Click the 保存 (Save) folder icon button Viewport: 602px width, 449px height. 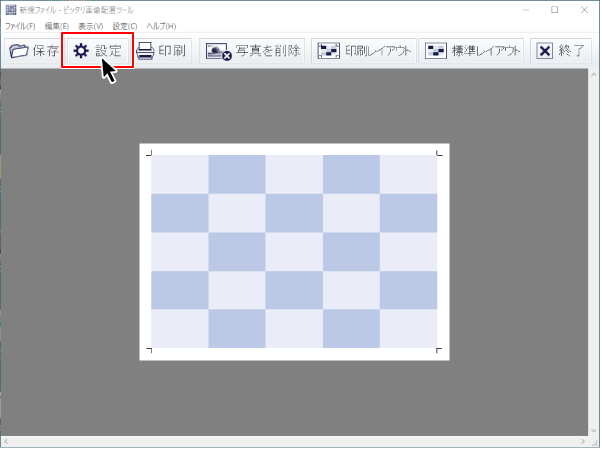click(33, 51)
